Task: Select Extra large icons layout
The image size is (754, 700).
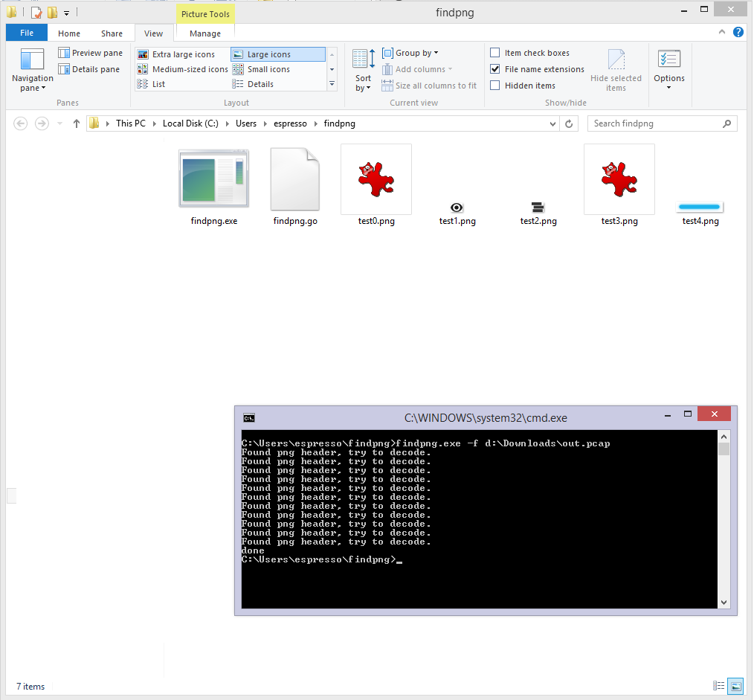Action: pyautogui.click(x=183, y=54)
